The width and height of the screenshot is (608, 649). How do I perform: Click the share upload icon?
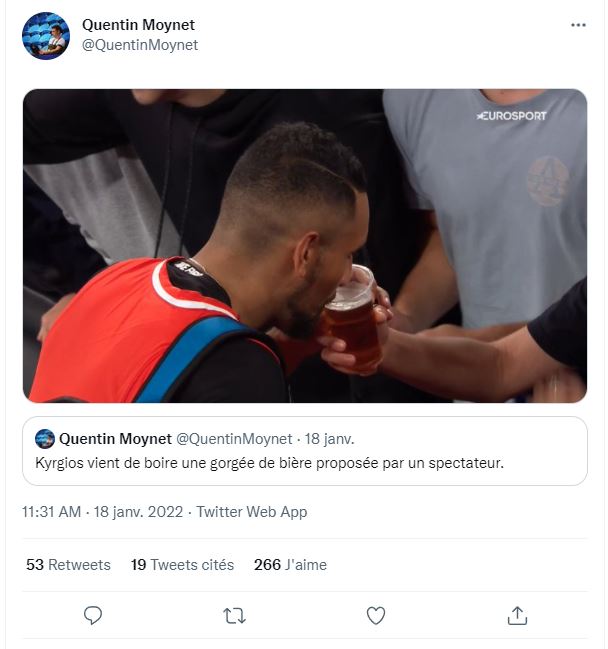[517, 615]
